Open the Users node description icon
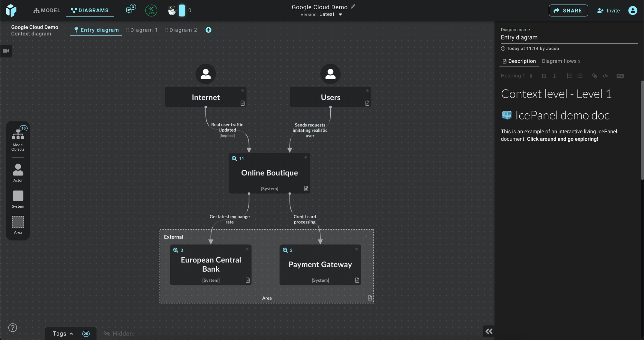 click(367, 103)
